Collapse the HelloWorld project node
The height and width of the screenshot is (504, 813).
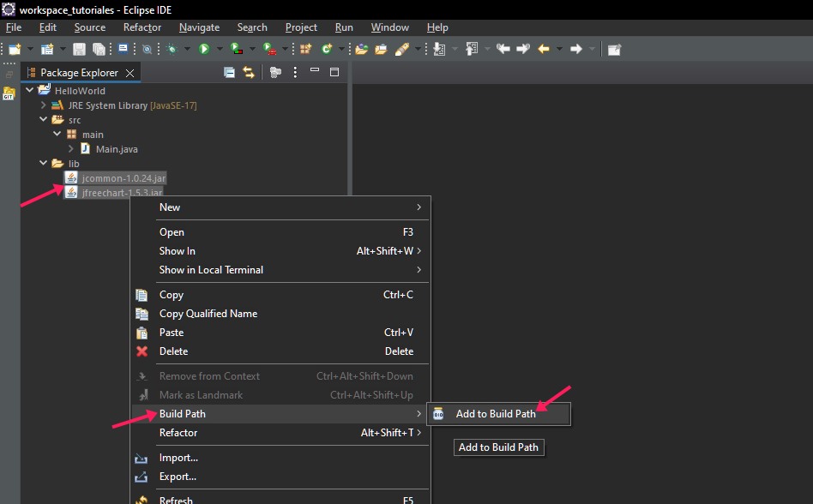point(31,91)
